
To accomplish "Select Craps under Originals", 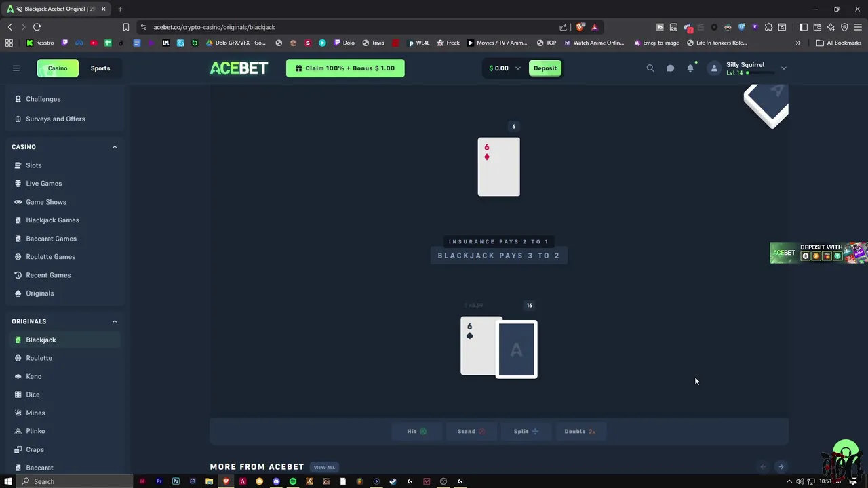I will 35,449.
